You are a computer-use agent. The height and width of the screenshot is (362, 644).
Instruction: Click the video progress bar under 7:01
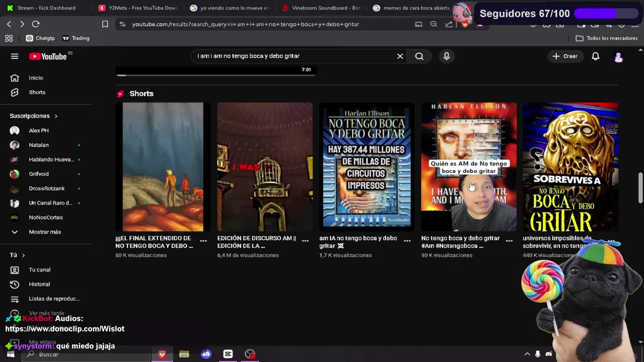[x=216, y=75]
